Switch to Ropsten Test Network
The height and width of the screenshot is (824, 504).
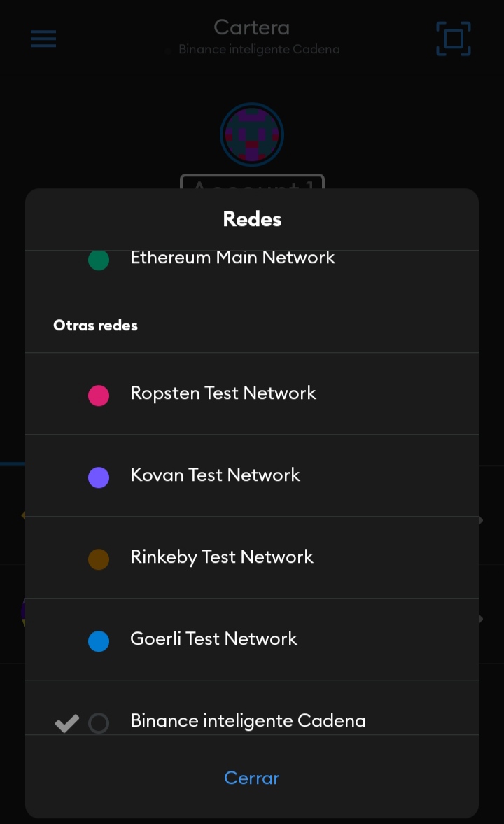coord(252,393)
